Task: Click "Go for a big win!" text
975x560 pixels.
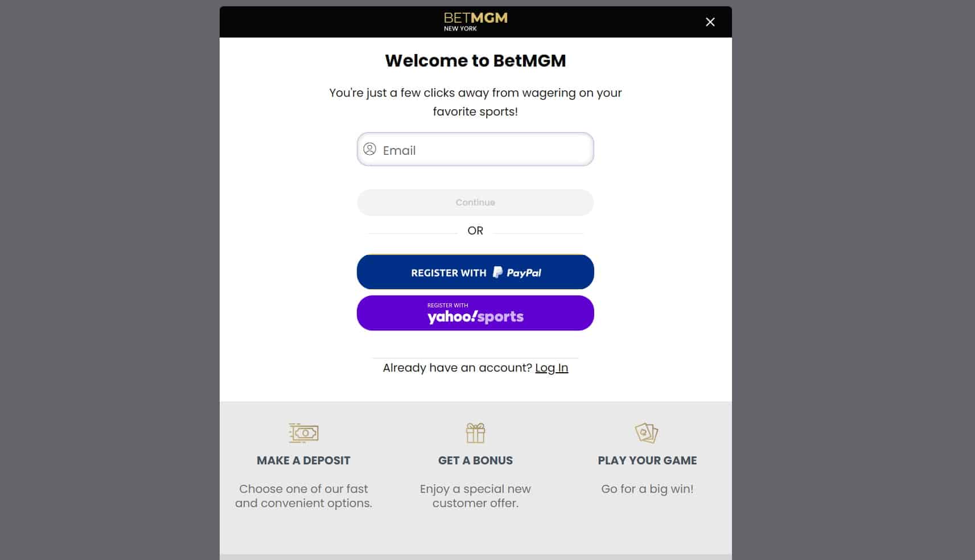Action: tap(647, 489)
